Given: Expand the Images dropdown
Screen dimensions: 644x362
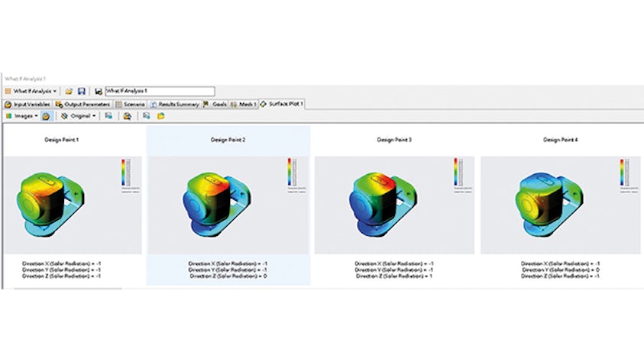Looking at the screenshot, I should point(21,116).
